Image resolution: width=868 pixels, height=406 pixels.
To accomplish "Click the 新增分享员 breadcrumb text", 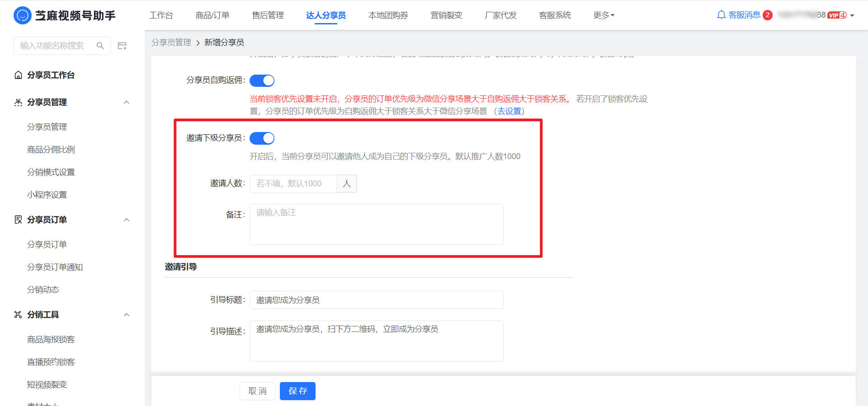I will click(224, 42).
